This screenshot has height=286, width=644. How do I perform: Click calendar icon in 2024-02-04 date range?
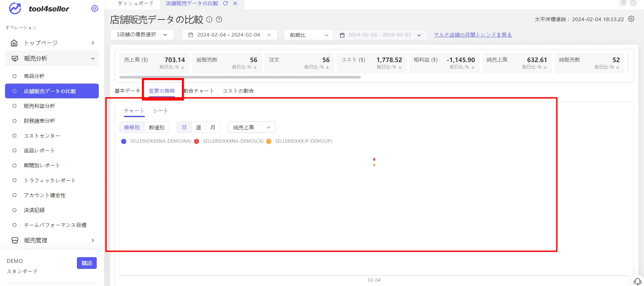tap(190, 35)
